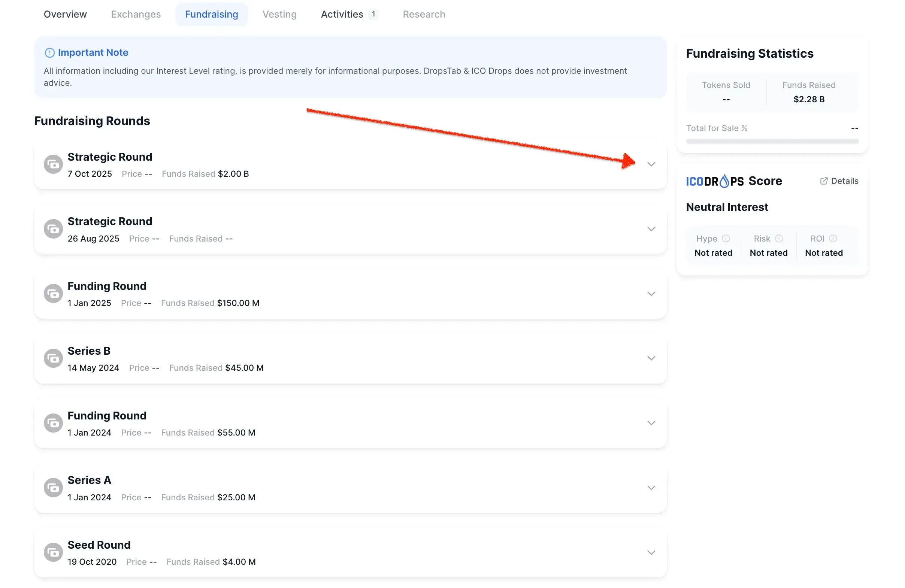905x588 pixels.
Task: Expand the 7 Oct 2025 Strategic Round
Action: click(x=651, y=164)
